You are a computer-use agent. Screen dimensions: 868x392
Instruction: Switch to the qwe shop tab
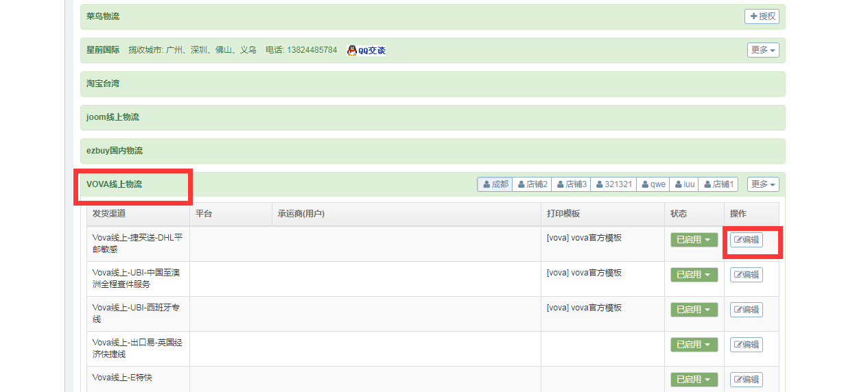[x=653, y=184]
